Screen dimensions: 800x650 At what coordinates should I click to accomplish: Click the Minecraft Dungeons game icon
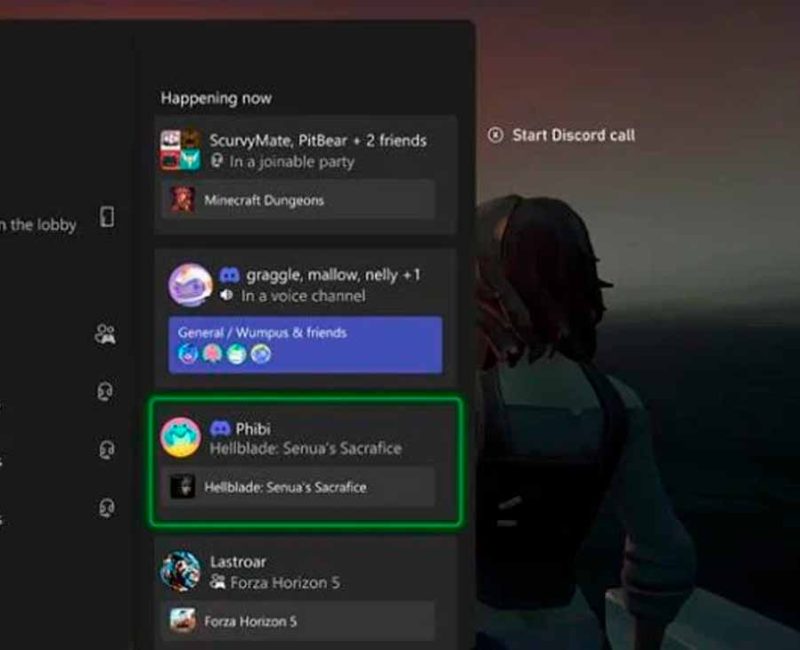pyautogui.click(x=182, y=199)
